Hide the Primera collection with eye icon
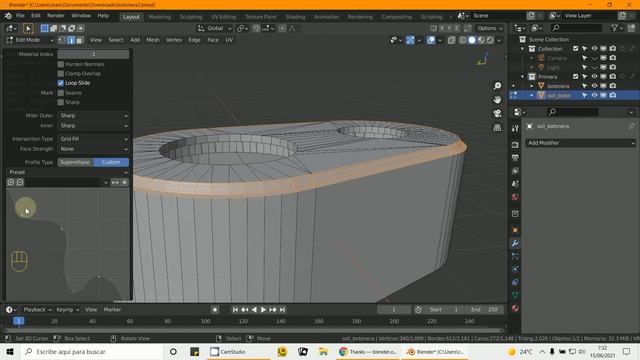 (594, 76)
